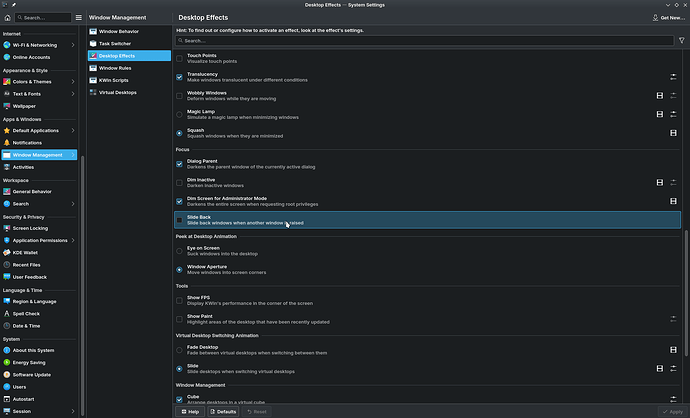Open Slide effect configuration icon
This screenshot has height=418, width=690.
(x=673, y=369)
